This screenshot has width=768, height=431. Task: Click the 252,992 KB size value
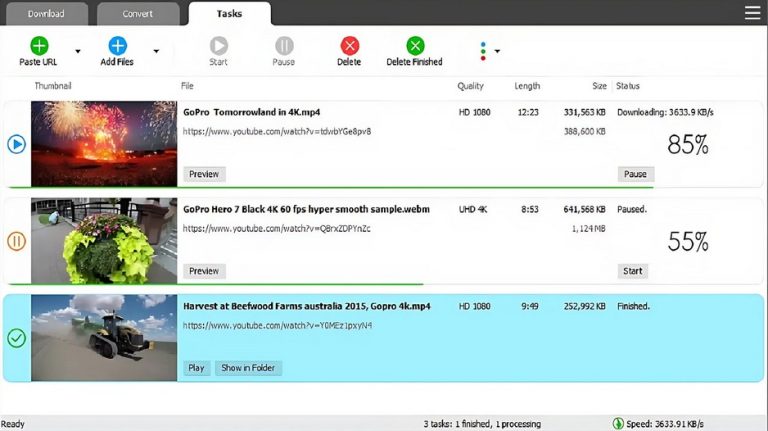click(584, 306)
